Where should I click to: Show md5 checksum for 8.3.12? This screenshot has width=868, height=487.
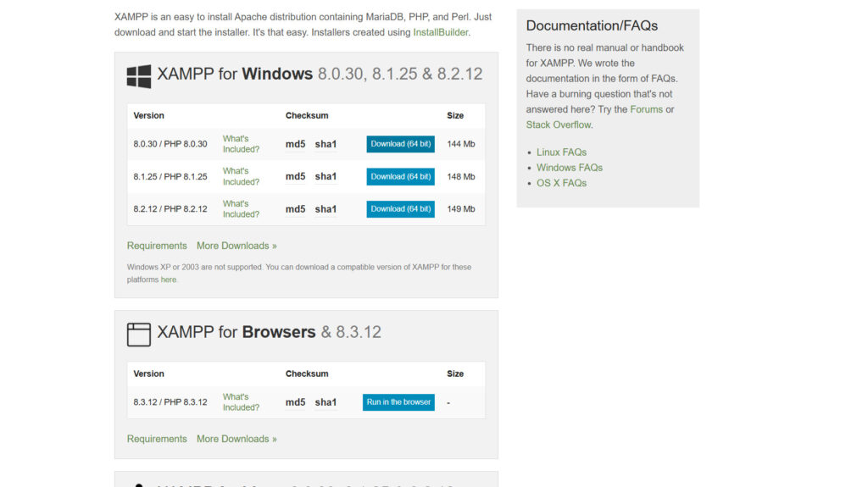tap(296, 402)
